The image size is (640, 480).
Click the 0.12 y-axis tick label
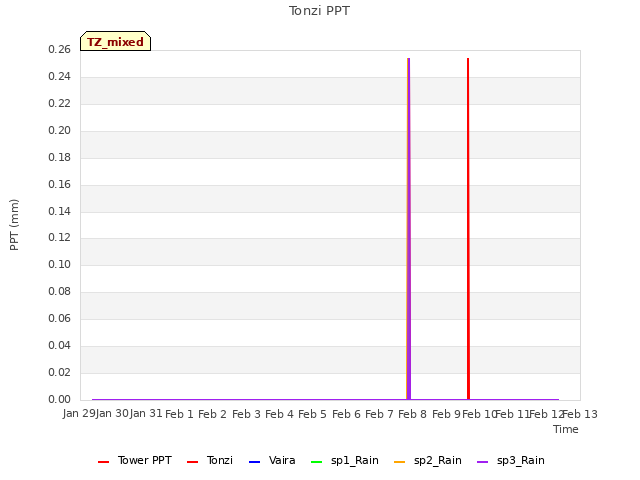point(60,238)
